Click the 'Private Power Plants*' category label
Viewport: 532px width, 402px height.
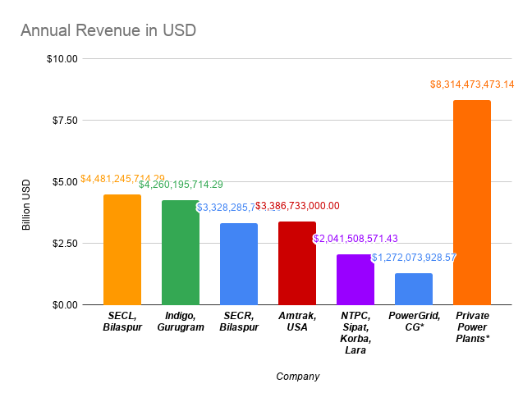pos(472,327)
